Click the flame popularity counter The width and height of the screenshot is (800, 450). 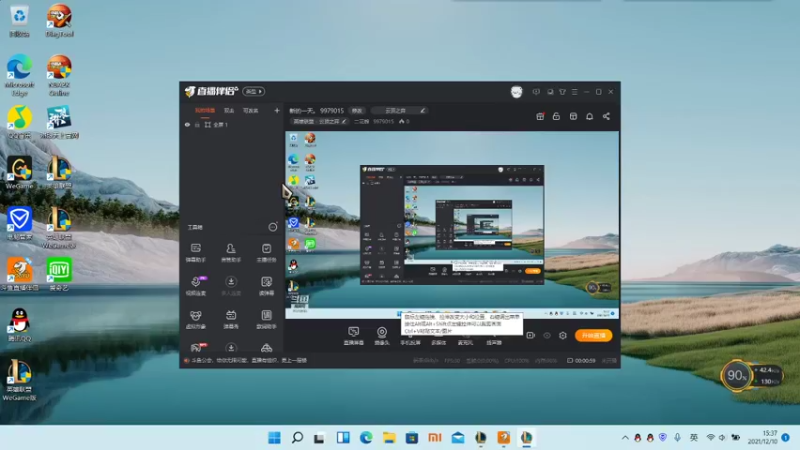click(x=404, y=121)
